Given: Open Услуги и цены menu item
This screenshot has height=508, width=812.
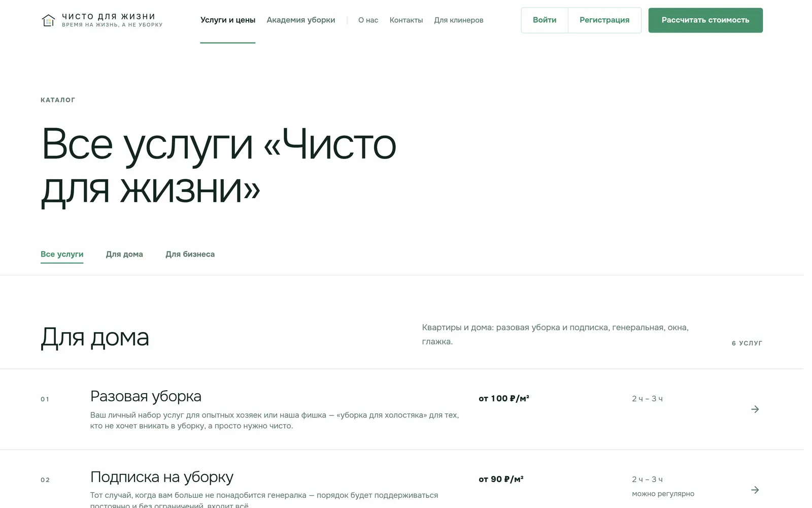Looking at the screenshot, I should [228, 20].
